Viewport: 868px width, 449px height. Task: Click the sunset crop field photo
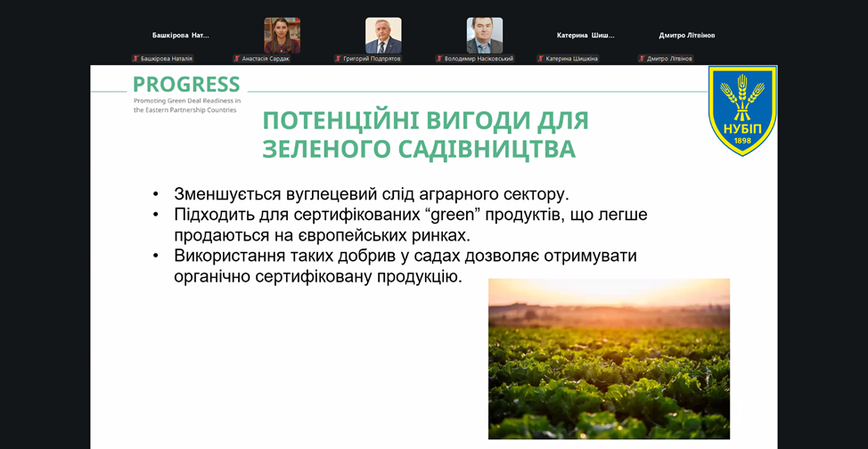609,359
